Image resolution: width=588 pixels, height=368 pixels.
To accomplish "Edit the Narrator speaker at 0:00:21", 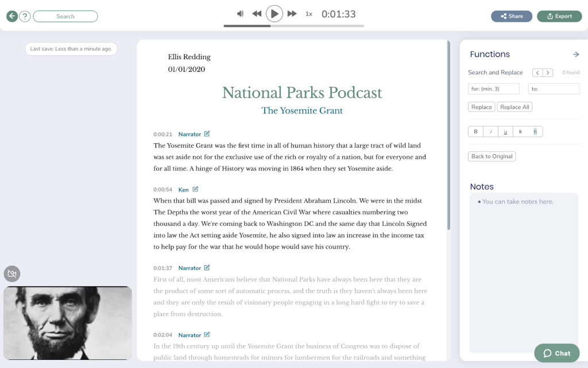I will pyautogui.click(x=207, y=134).
